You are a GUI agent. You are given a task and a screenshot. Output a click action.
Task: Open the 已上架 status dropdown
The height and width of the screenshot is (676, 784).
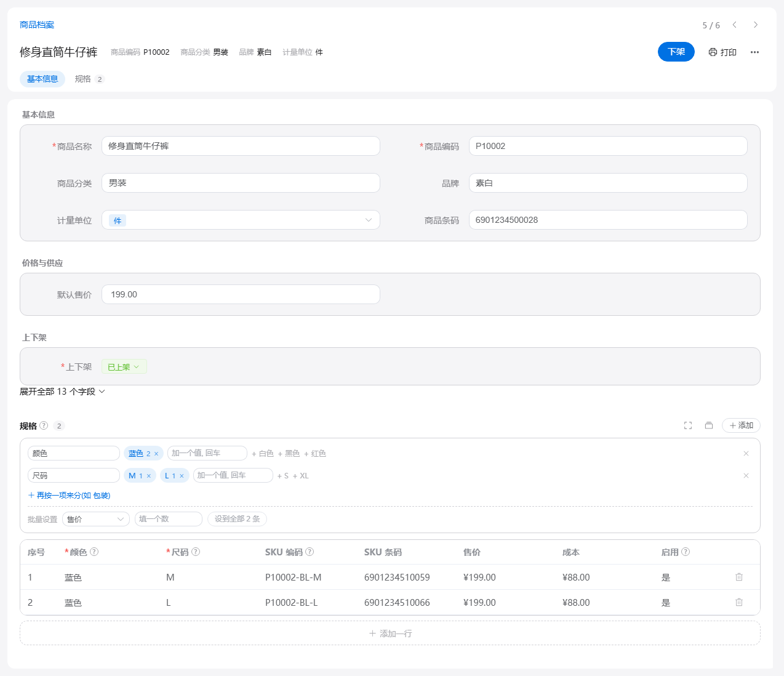point(124,367)
